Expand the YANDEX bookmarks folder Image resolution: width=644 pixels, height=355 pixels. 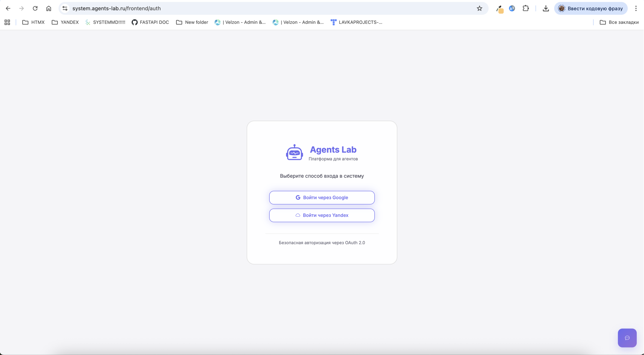click(x=65, y=22)
